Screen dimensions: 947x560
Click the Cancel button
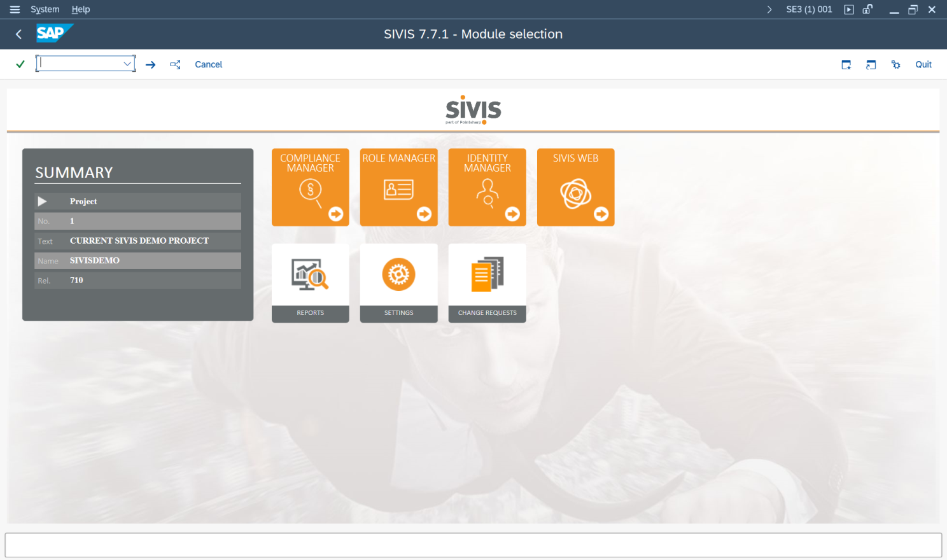pyautogui.click(x=209, y=64)
